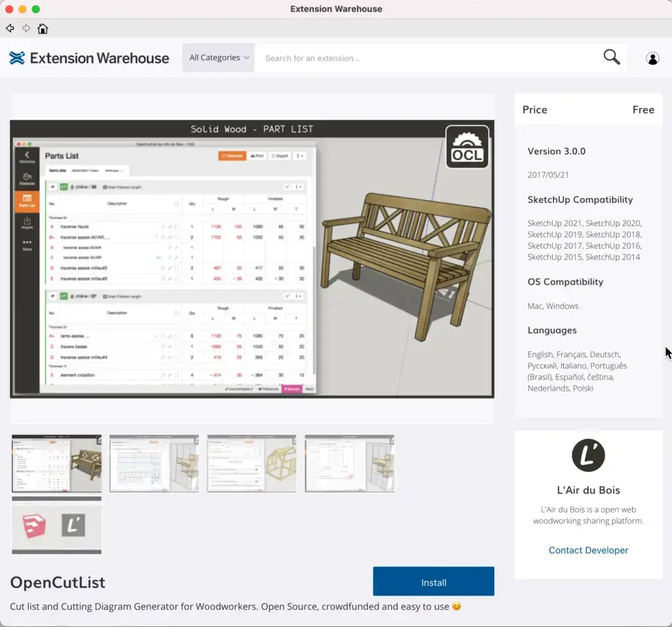Click the Version 3.0.0 text

pyautogui.click(x=556, y=152)
